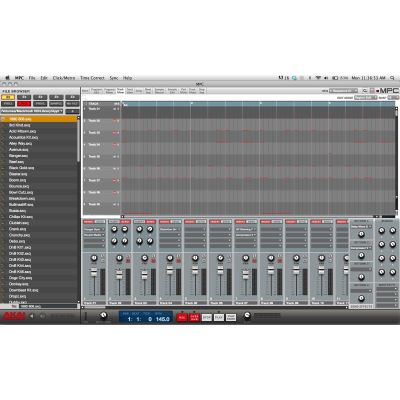
Task: Click the volume fader on Track 01 channel
Action: (x=94, y=272)
